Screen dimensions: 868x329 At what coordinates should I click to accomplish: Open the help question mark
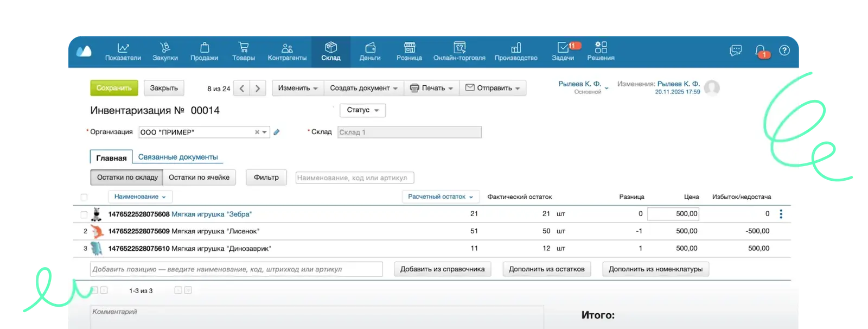[784, 50]
